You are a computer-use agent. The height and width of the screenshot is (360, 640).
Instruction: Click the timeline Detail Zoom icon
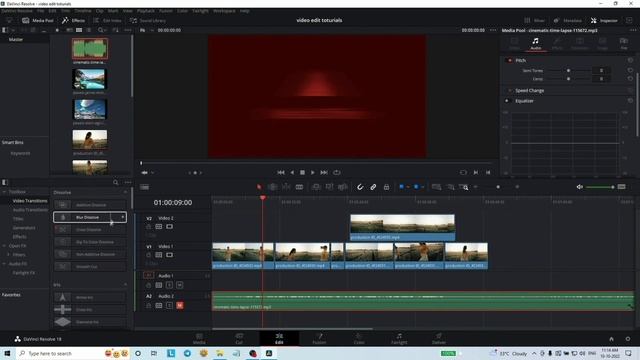coord(450,187)
